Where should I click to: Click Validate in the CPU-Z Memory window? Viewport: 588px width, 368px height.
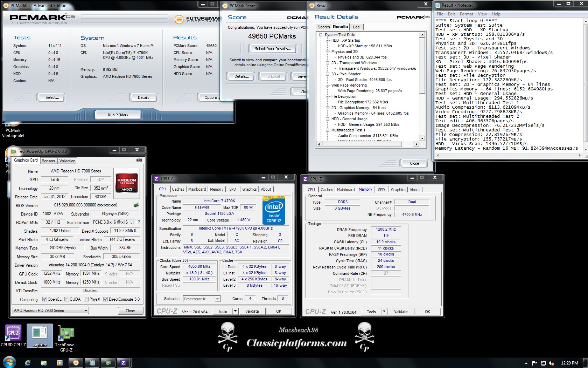tap(401, 312)
